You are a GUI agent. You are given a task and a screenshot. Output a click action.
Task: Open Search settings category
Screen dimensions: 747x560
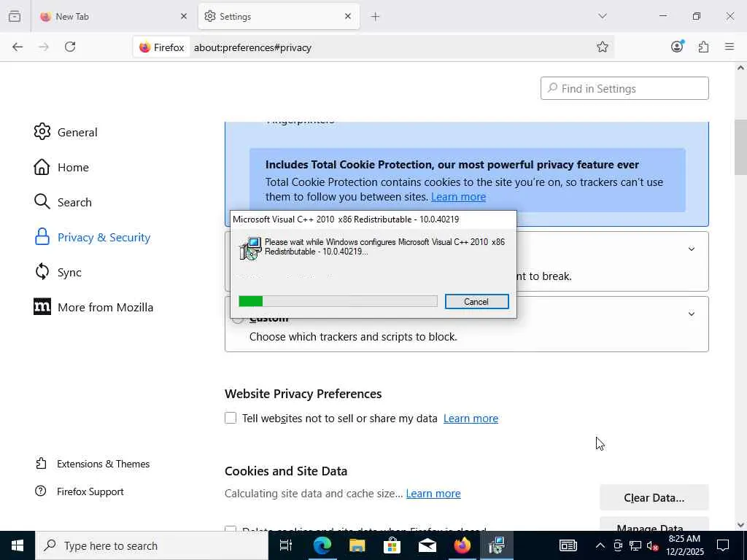[63, 202]
